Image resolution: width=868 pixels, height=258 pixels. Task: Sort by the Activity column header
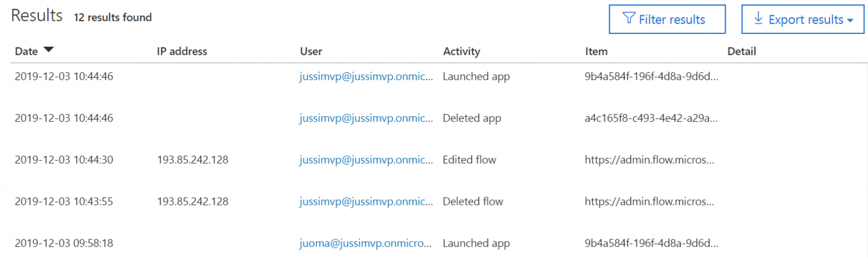click(x=461, y=51)
